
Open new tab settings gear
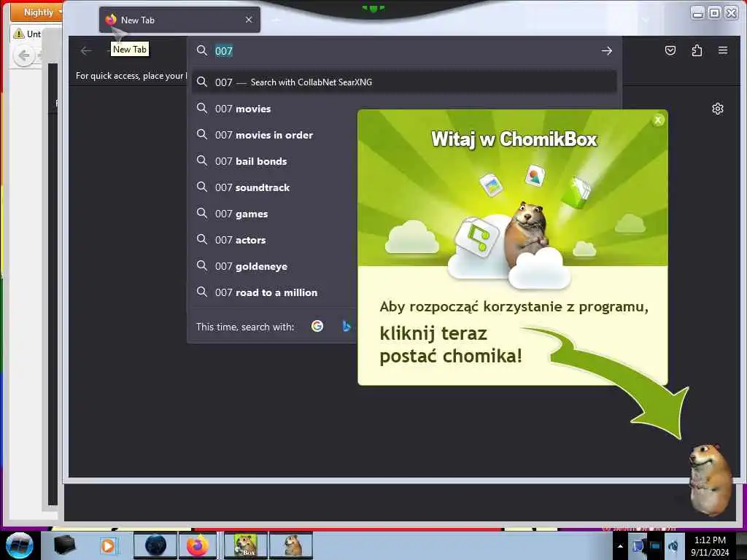[718, 109]
